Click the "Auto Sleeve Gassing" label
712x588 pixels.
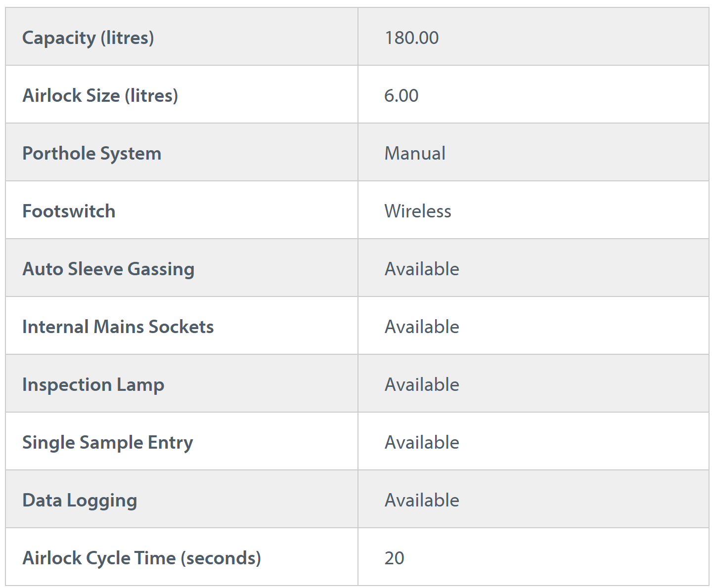pyautogui.click(x=108, y=269)
